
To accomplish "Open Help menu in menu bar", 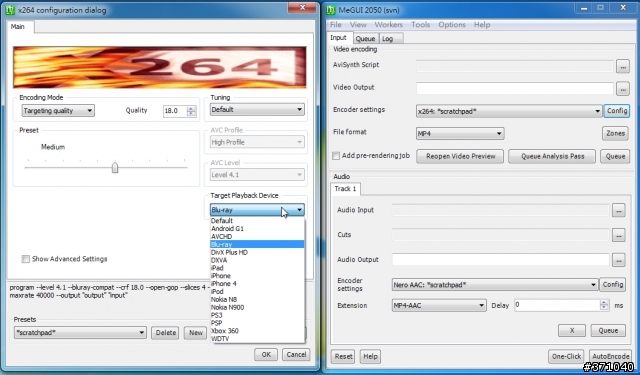I will click(482, 25).
